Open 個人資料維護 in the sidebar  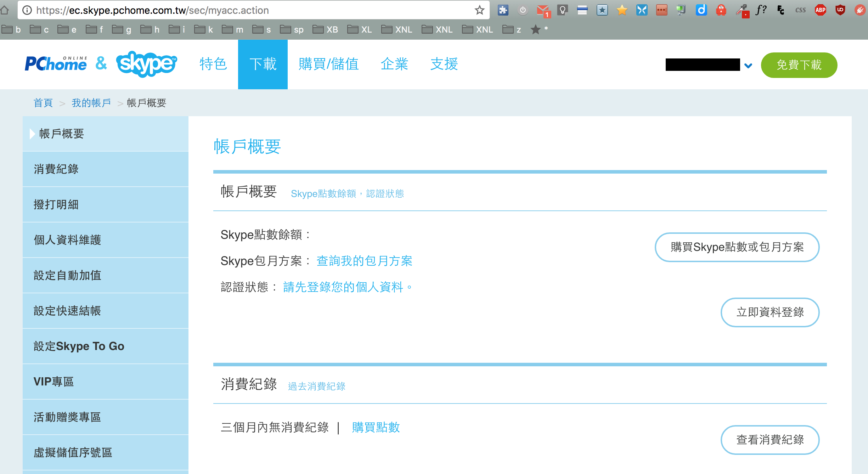click(x=106, y=240)
